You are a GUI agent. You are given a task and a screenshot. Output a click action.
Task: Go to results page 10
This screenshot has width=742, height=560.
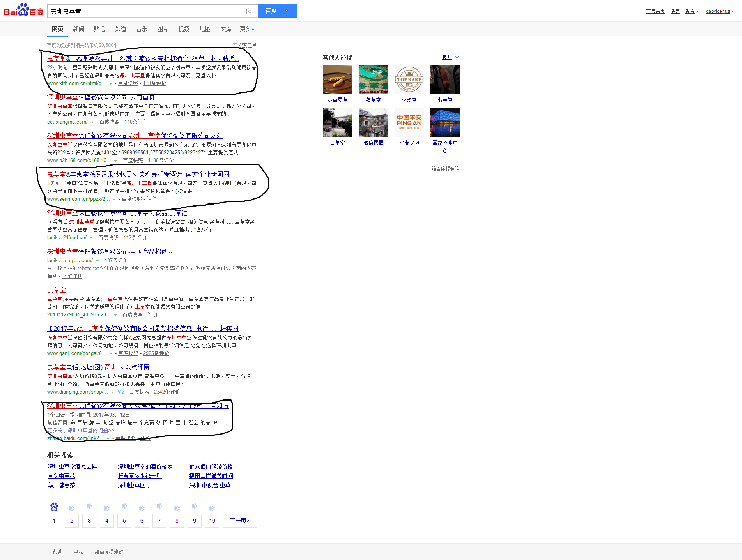pos(212,521)
